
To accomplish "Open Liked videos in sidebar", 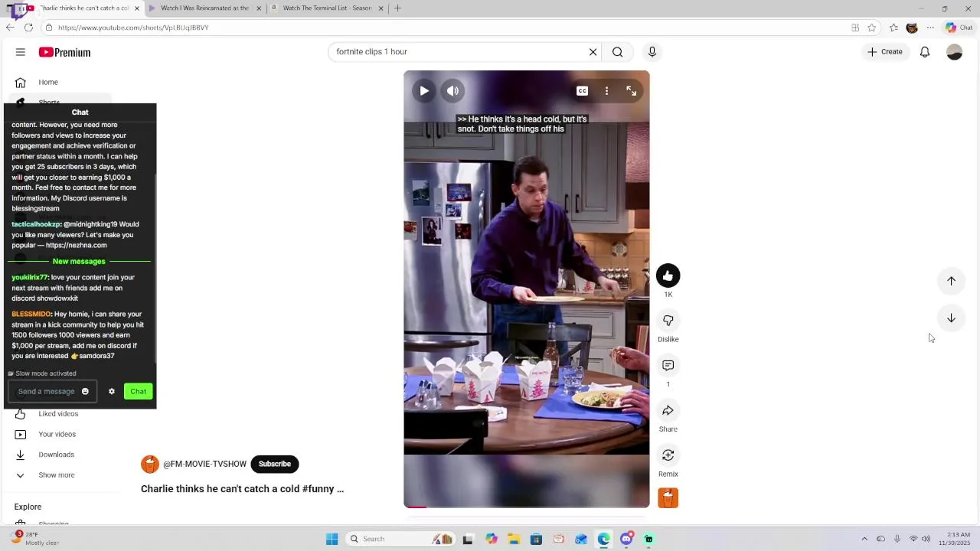I will click(57, 414).
